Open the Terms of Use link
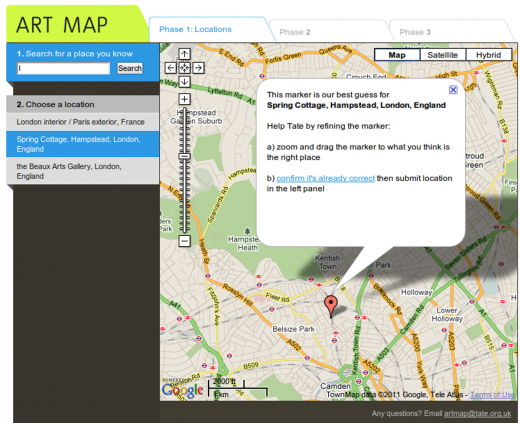Screen dimensions: 520x423 pyautogui.click(x=492, y=395)
